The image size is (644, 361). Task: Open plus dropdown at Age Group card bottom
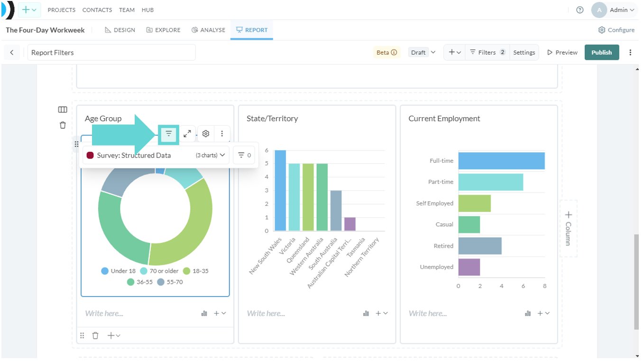point(114,335)
